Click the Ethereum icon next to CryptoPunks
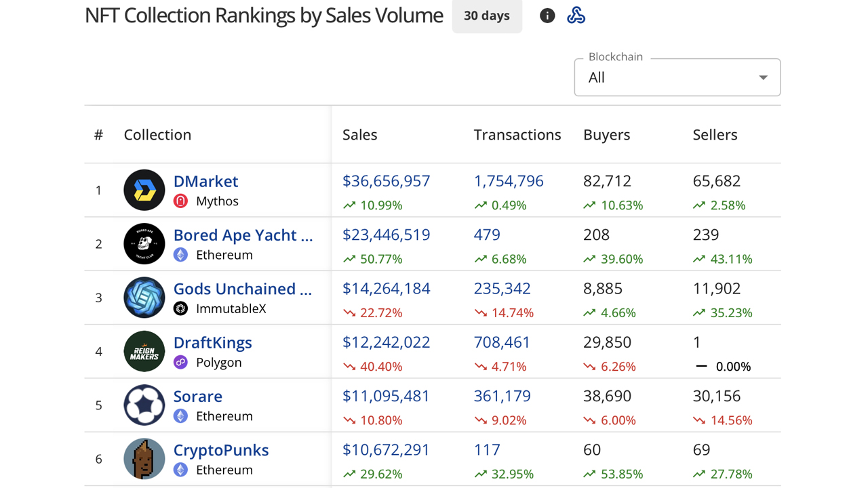Screen dimensions: 868x488 point(180,470)
